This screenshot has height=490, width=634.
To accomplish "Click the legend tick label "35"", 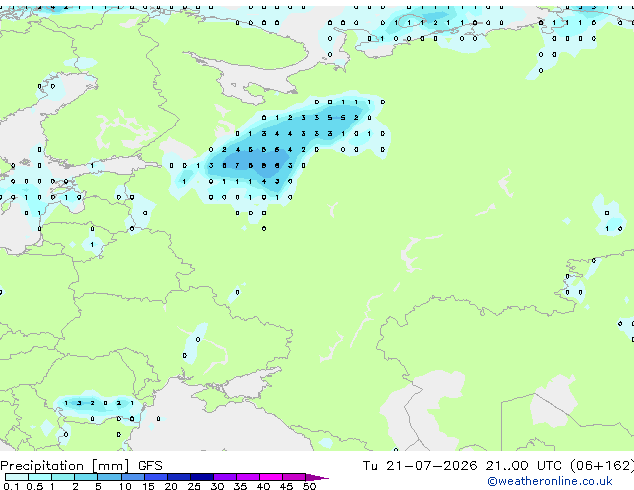I will (240, 486).
